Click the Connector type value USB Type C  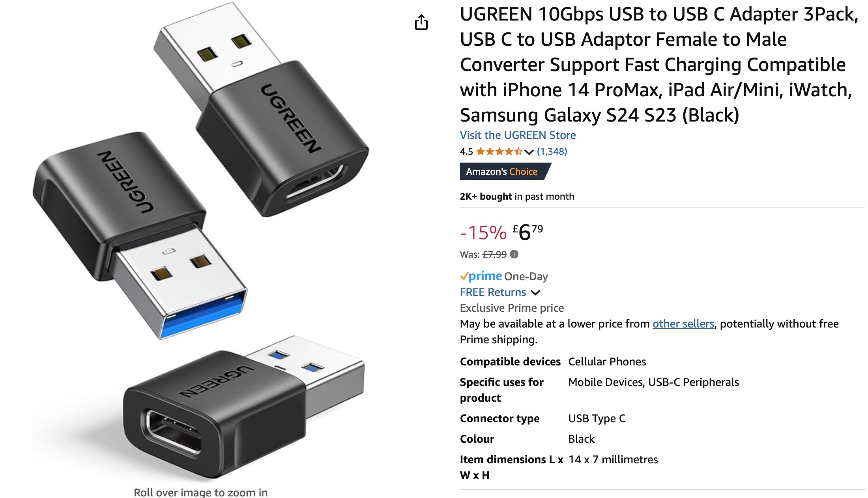click(597, 418)
